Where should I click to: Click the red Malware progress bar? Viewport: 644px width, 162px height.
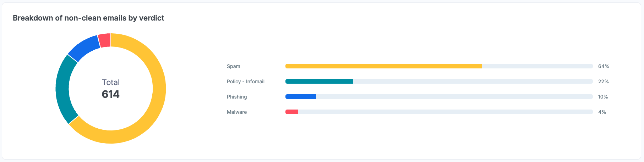(291, 112)
